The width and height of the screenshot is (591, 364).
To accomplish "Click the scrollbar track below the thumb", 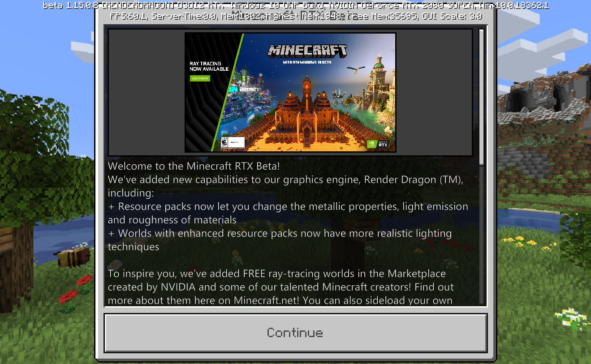I will [482, 234].
